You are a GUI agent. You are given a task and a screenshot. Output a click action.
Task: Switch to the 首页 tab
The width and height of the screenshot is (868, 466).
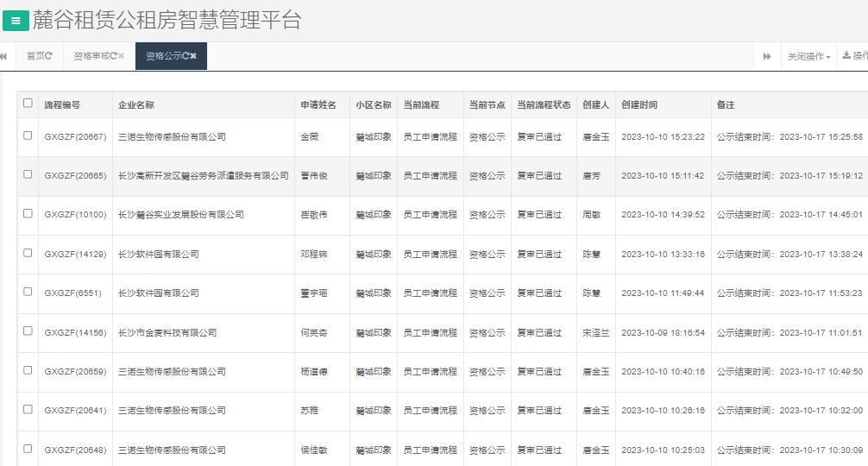(x=35, y=56)
